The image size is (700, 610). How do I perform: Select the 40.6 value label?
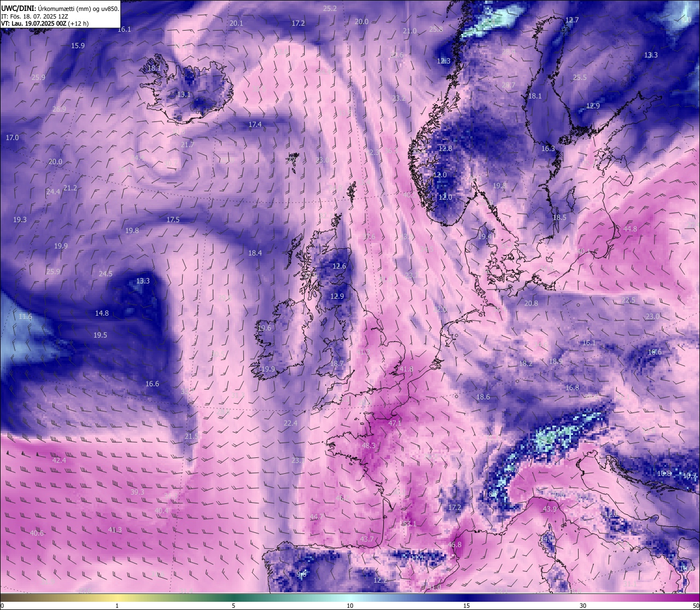point(37,533)
